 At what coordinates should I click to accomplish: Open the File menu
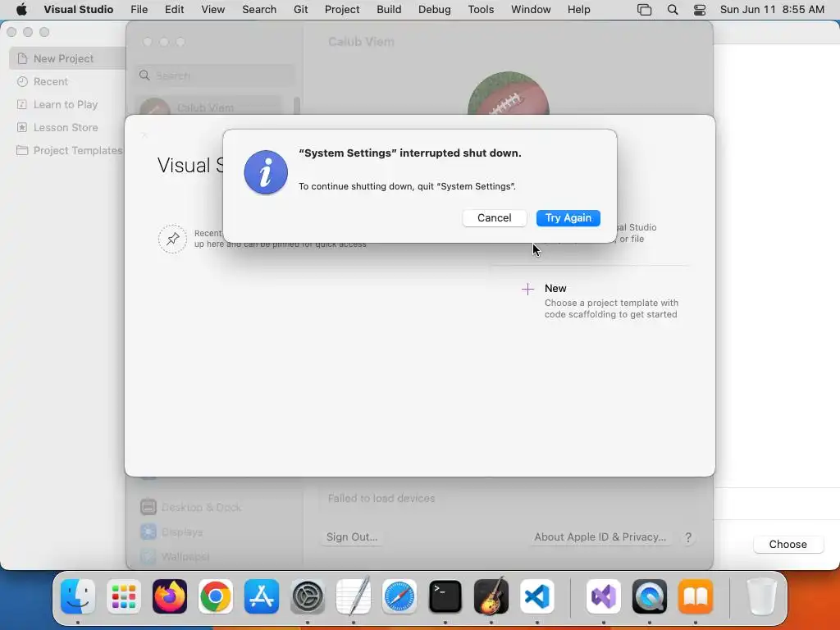[139, 10]
